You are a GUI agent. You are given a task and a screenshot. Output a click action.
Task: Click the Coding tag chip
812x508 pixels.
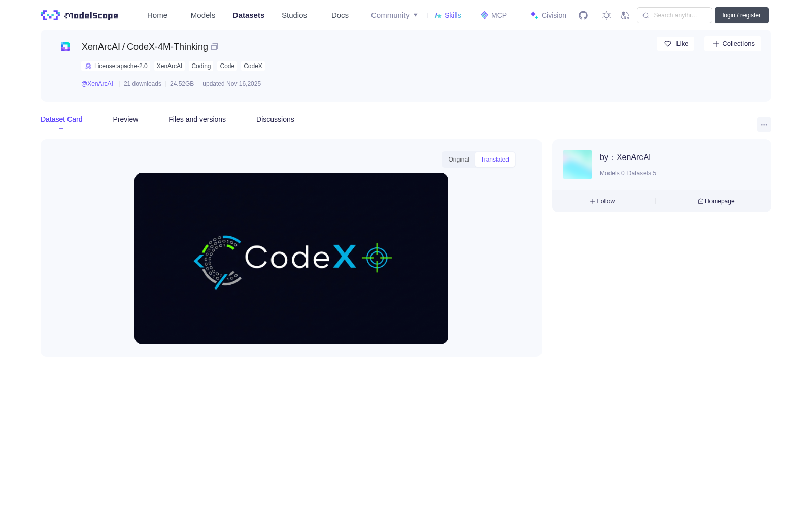[x=201, y=66]
